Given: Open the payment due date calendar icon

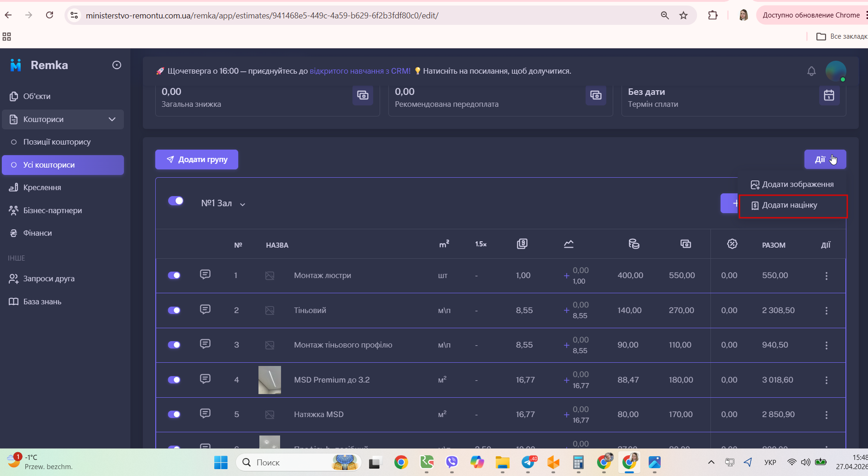Looking at the screenshot, I should pyautogui.click(x=829, y=95).
